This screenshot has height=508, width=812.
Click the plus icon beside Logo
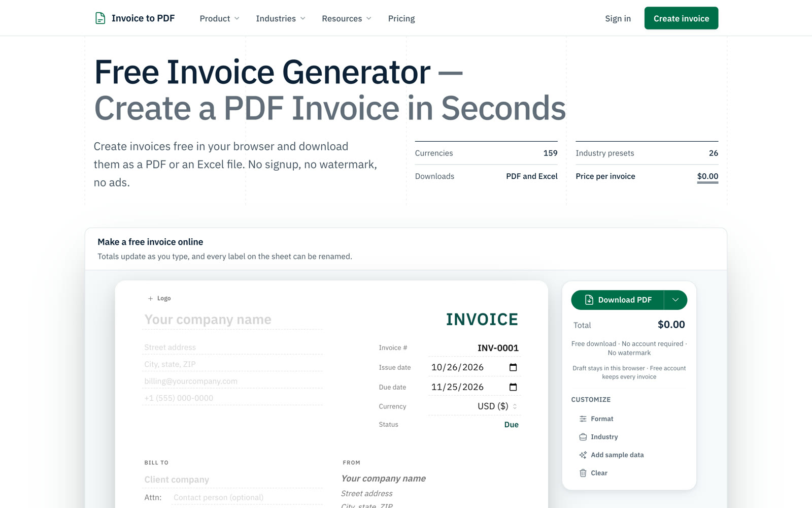click(150, 299)
